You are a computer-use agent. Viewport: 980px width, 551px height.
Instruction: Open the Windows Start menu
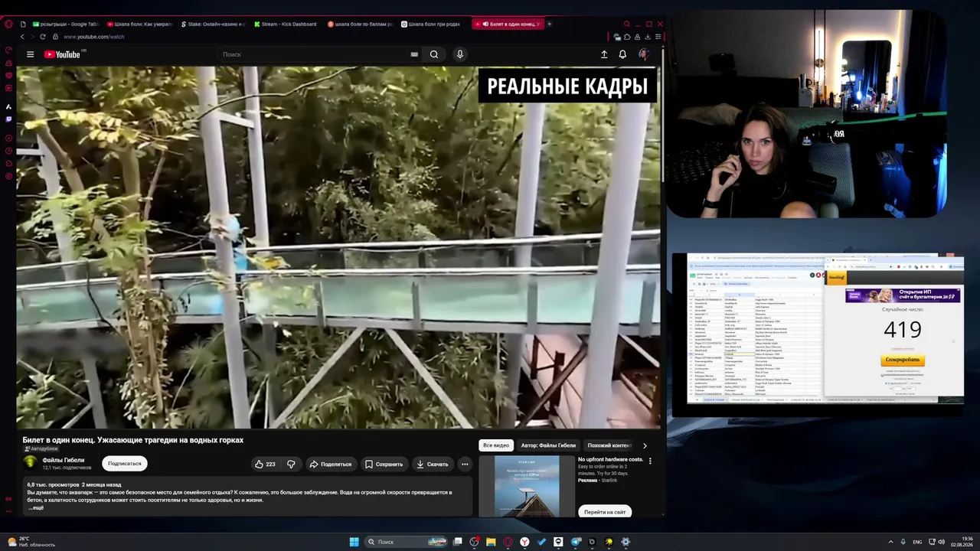(354, 542)
